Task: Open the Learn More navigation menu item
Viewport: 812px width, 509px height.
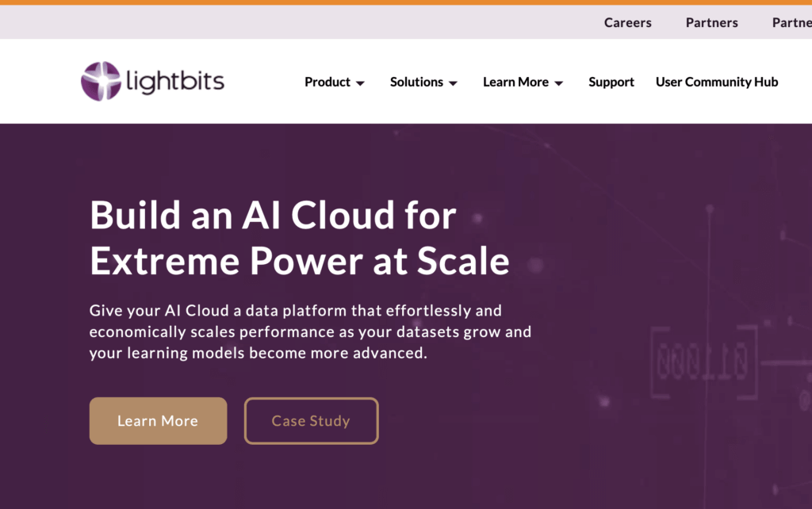Action: pyautogui.click(x=515, y=82)
